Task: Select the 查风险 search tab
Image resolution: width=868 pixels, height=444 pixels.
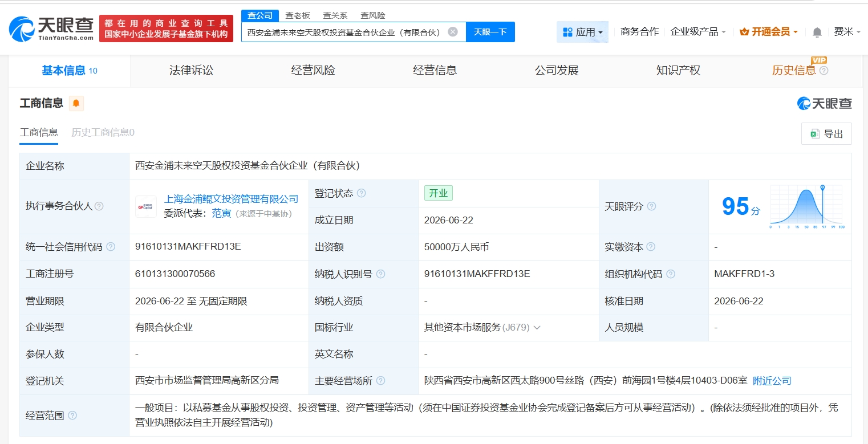Action: [373, 15]
